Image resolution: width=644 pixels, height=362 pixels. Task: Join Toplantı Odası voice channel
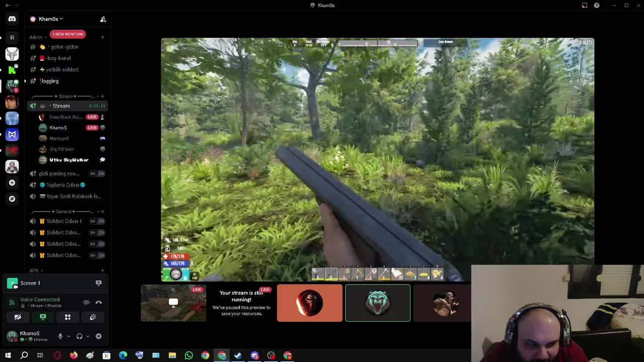pyautogui.click(x=67, y=185)
